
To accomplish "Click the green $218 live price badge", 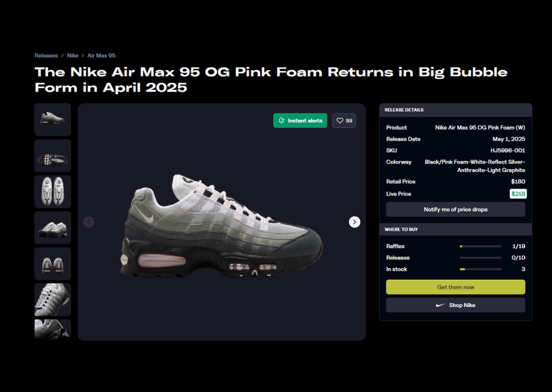I will [x=518, y=194].
